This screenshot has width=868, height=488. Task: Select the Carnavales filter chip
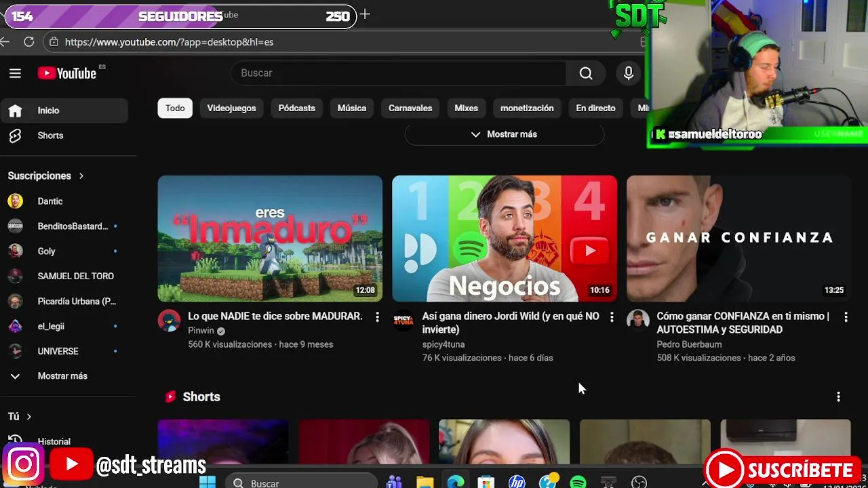(410, 108)
